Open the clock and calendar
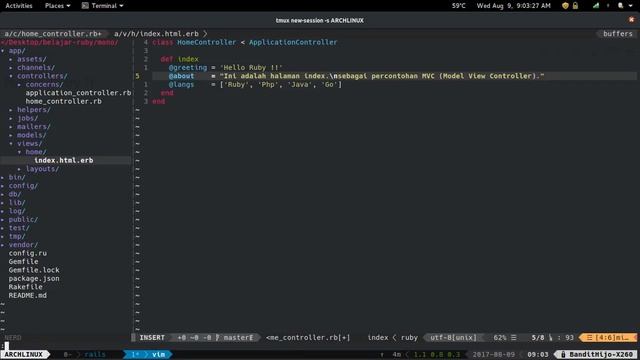The width and height of the screenshot is (640, 360). tap(513, 6)
